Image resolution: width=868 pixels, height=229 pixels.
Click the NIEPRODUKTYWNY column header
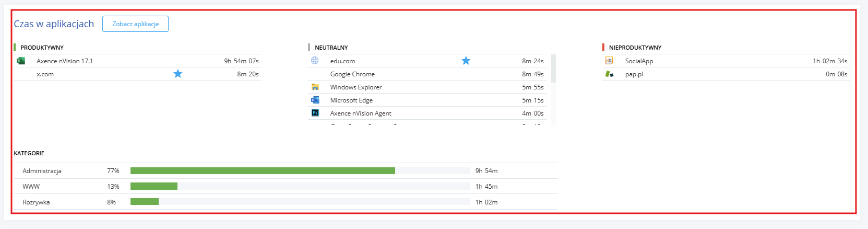click(x=635, y=48)
